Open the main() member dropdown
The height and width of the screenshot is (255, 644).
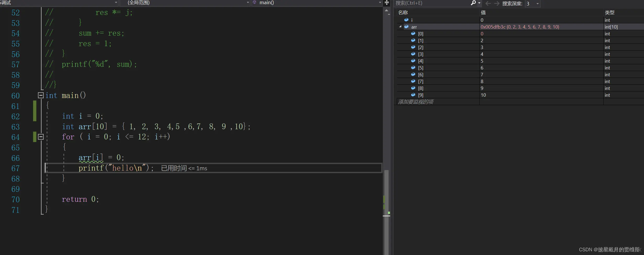[380, 3]
